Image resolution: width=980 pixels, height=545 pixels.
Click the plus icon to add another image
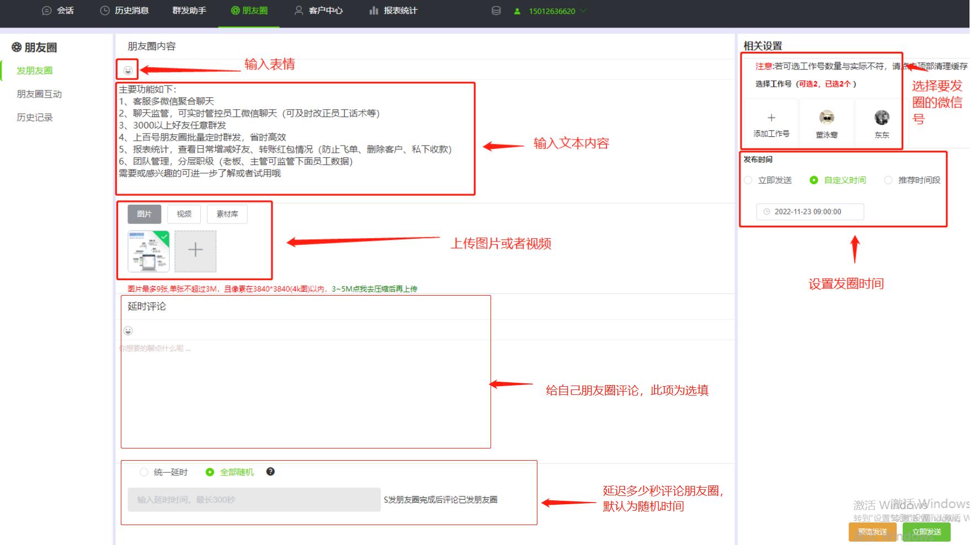(195, 249)
